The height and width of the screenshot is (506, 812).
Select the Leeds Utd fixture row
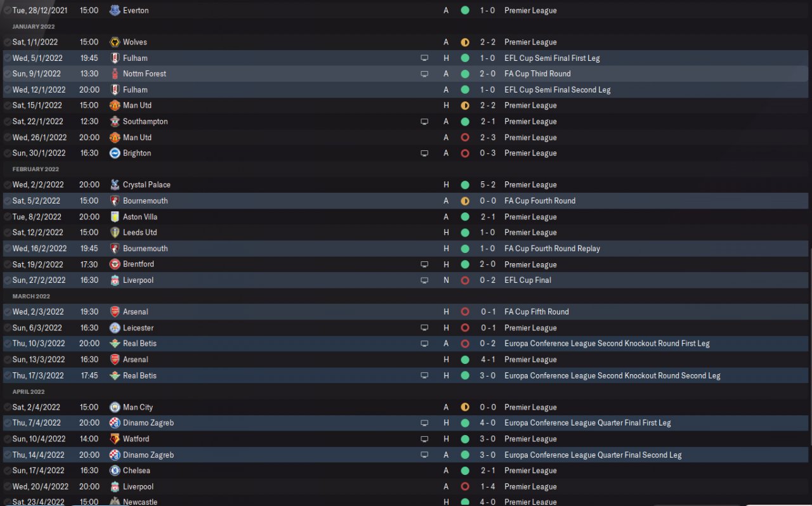click(406, 232)
